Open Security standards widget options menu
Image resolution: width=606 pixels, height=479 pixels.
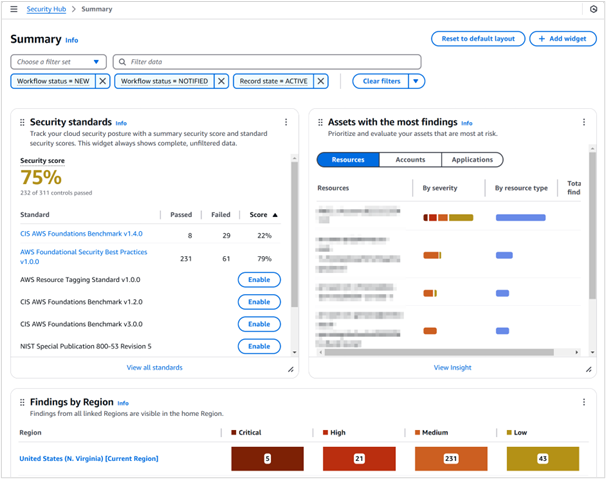point(286,123)
